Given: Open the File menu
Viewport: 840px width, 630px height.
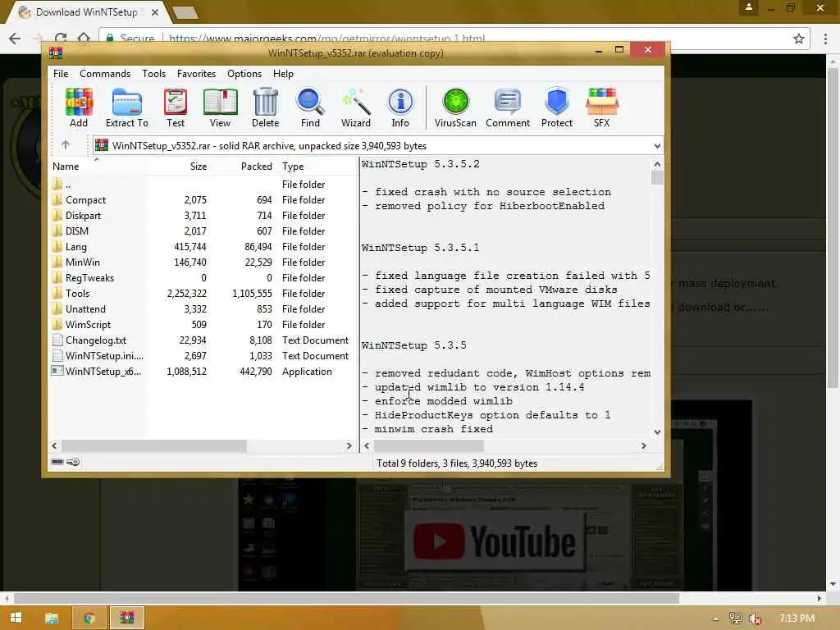Looking at the screenshot, I should point(61,73).
